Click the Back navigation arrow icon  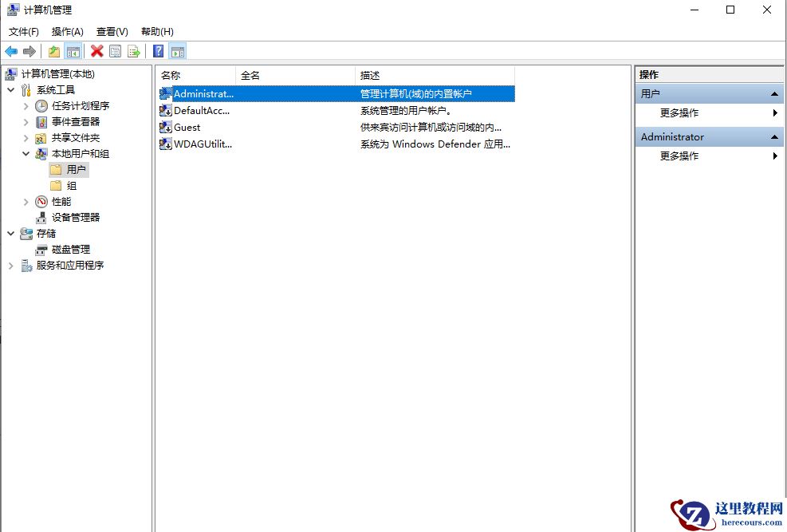click(11, 51)
